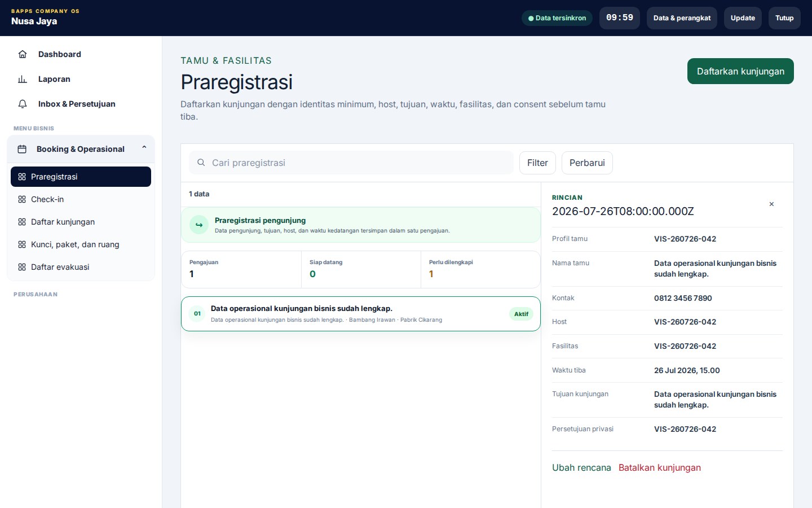The height and width of the screenshot is (508, 812).
Task: Select the Siap datang summary card
Action: (361, 269)
